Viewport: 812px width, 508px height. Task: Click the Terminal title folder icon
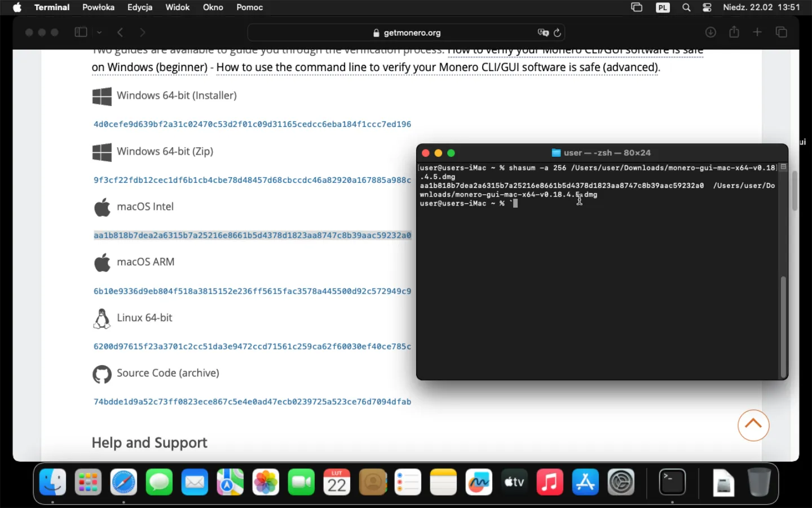coord(556,153)
